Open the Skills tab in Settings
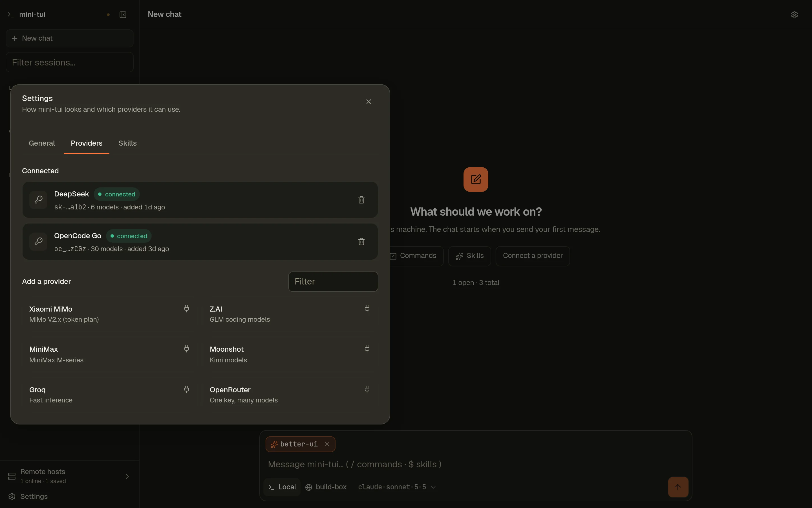812x508 pixels. pos(127,143)
